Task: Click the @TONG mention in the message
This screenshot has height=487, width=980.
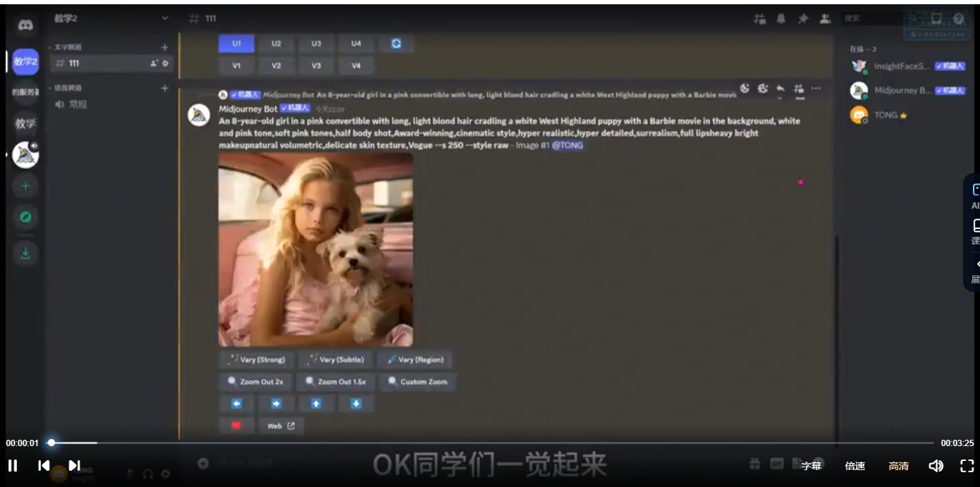Action: (x=567, y=145)
